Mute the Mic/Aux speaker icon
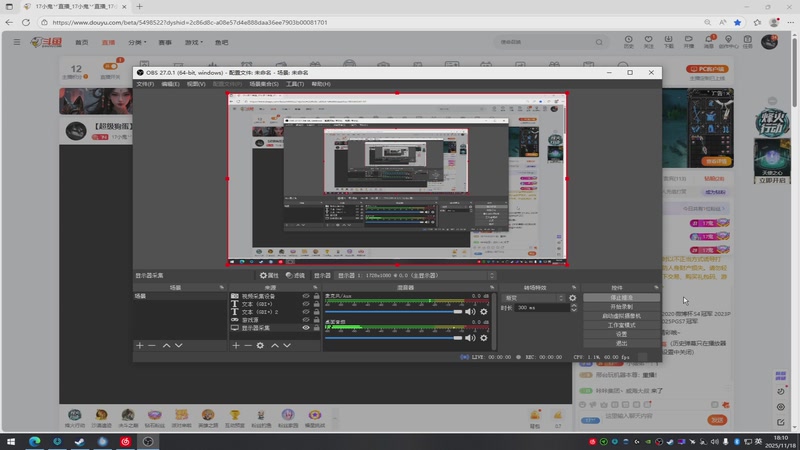800x450 pixels. tap(470, 312)
